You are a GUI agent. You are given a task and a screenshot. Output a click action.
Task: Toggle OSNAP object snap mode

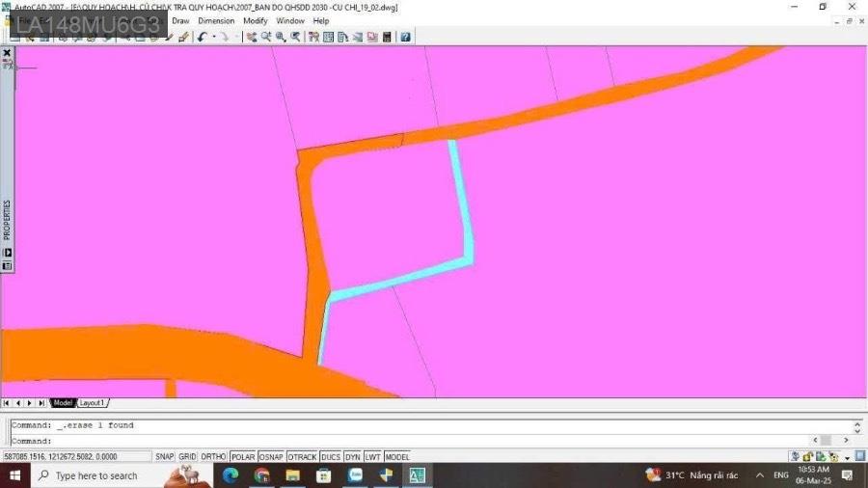coord(271,456)
